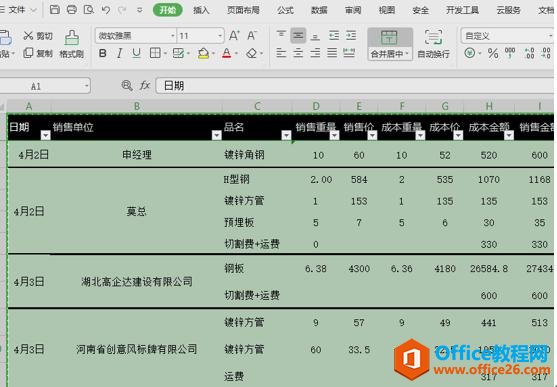Decrease font size with the A- icon
Image resolution: width=557 pixels, height=387 pixels.
tap(252, 36)
